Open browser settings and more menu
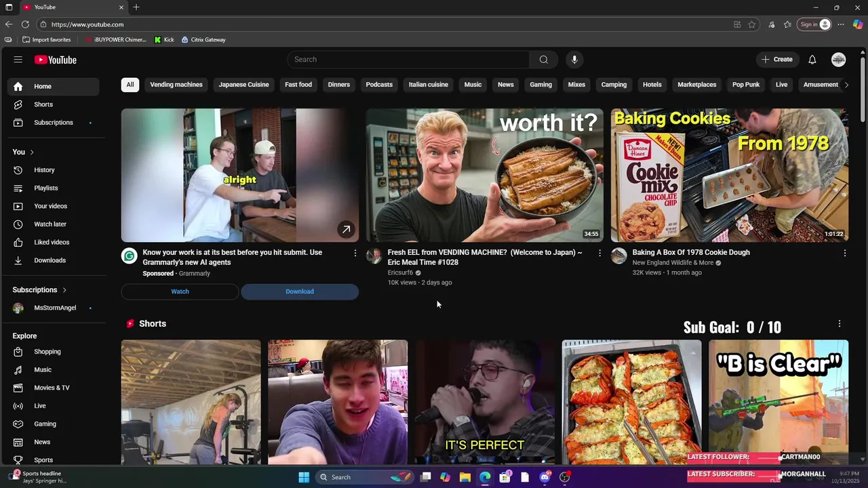This screenshot has width=868, height=488. (x=841, y=24)
